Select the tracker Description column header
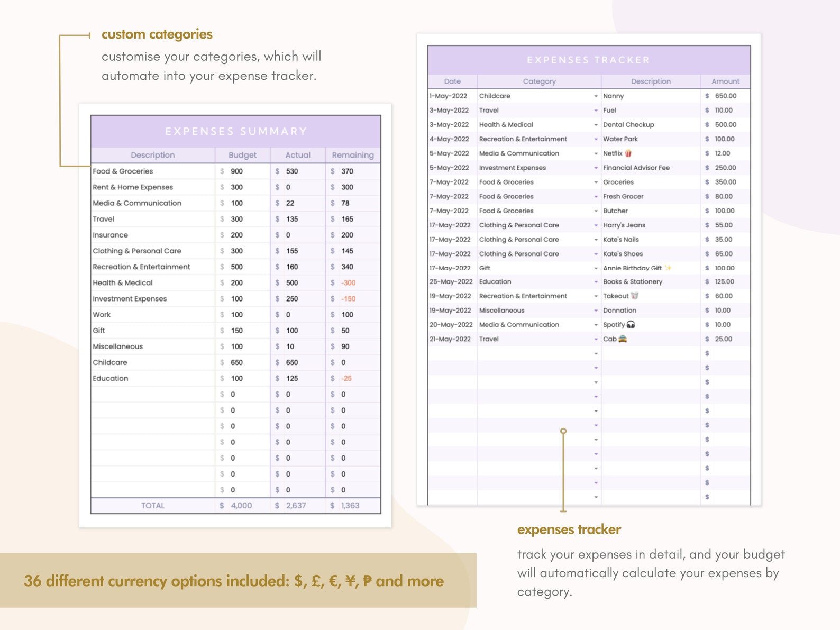840x630 pixels. pos(651,81)
